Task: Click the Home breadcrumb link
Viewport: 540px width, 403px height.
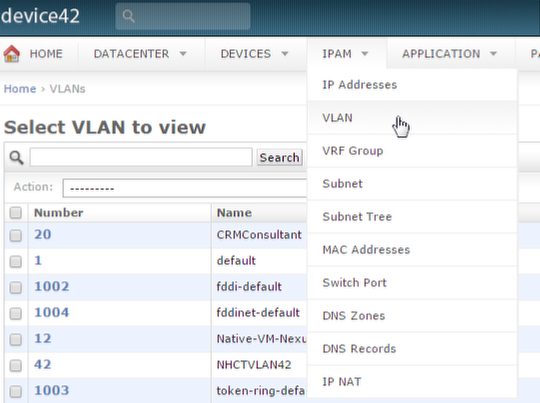Action: [20, 89]
